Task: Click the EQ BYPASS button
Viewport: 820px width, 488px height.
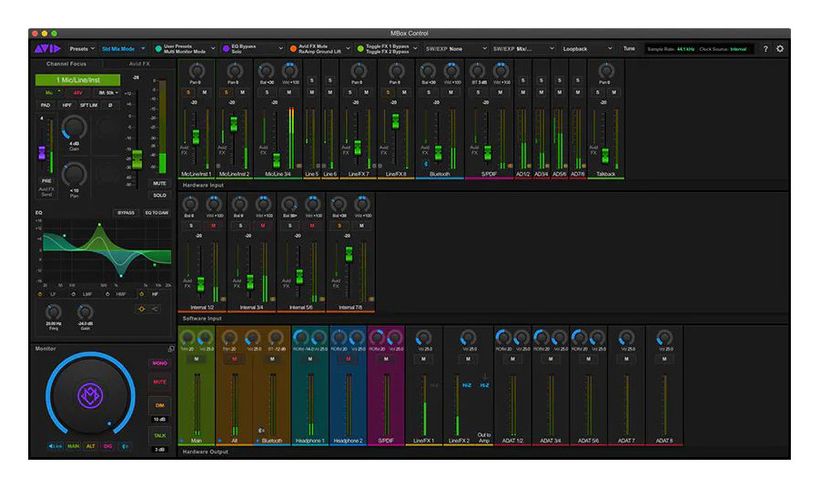Action: point(126,213)
